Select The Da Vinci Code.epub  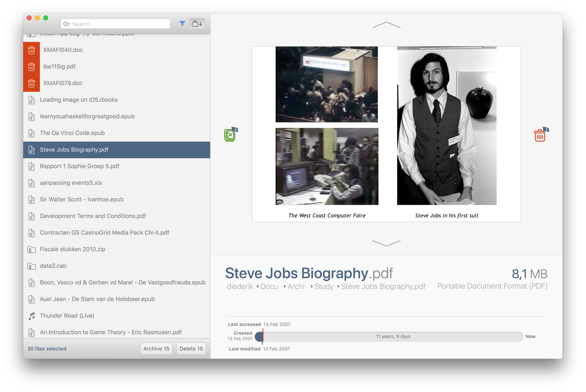coord(117,133)
